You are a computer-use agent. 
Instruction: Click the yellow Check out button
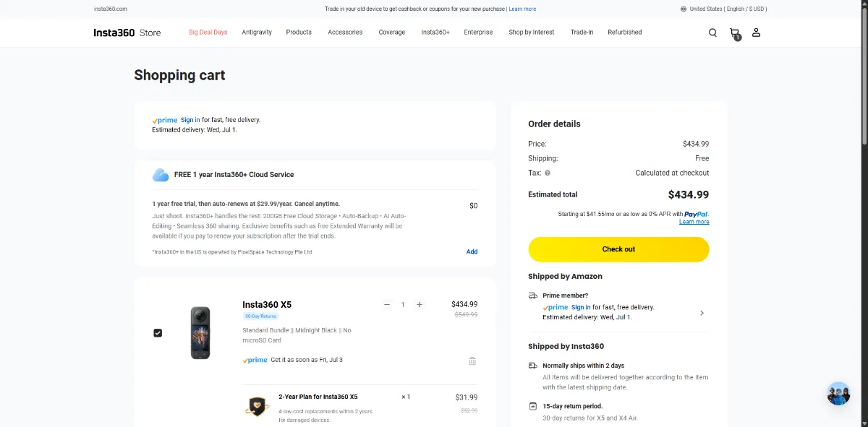click(x=618, y=249)
